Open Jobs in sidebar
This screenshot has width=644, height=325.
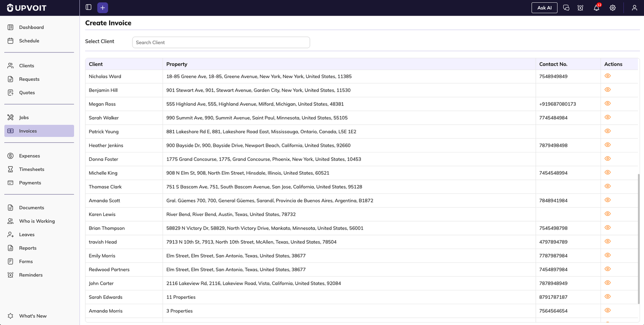[x=39, y=117]
